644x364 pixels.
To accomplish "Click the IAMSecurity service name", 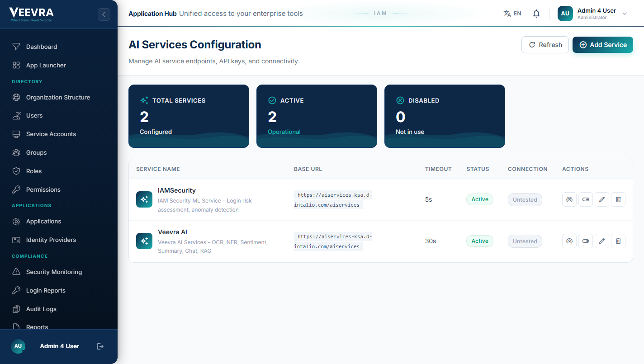I will 177,190.
